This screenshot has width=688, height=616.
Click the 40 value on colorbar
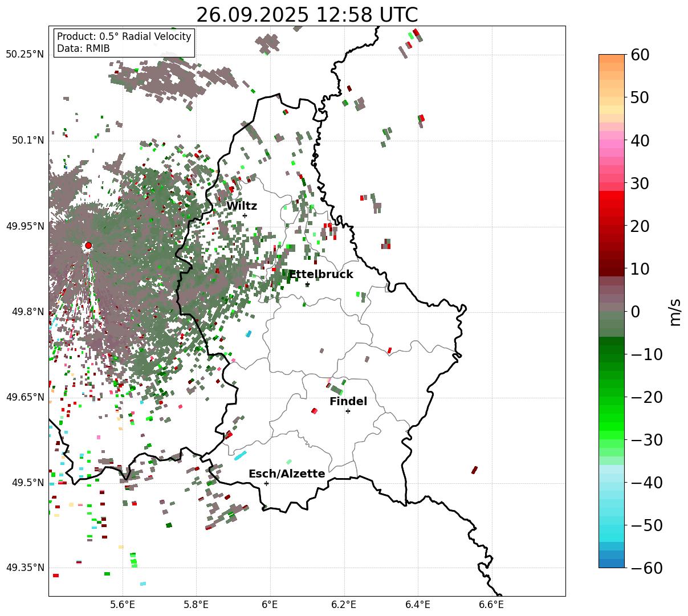[x=641, y=140]
